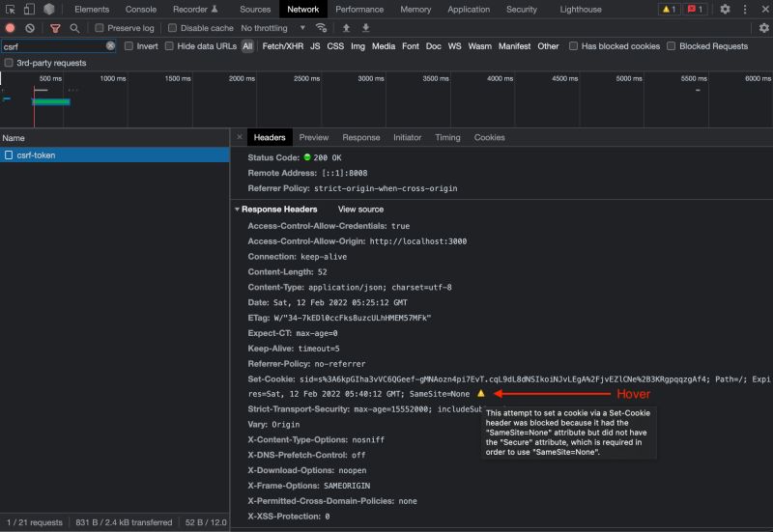Open the Timing tab

[x=447, y=137]
